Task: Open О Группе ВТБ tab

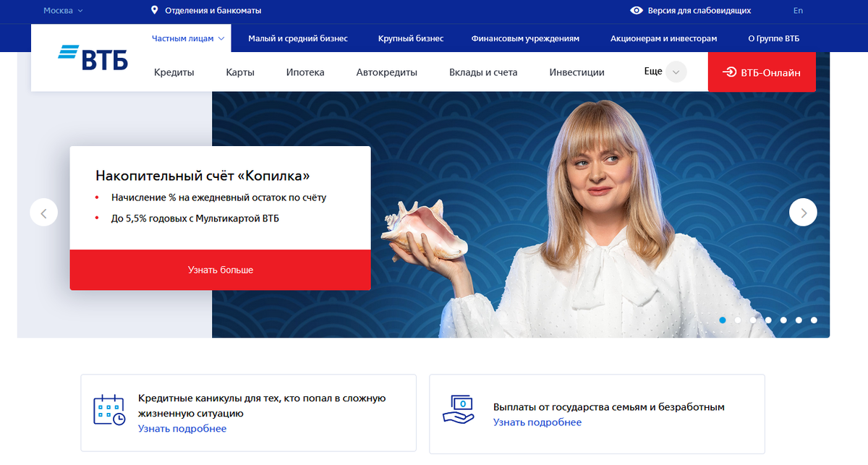Action: pos(774,38)
